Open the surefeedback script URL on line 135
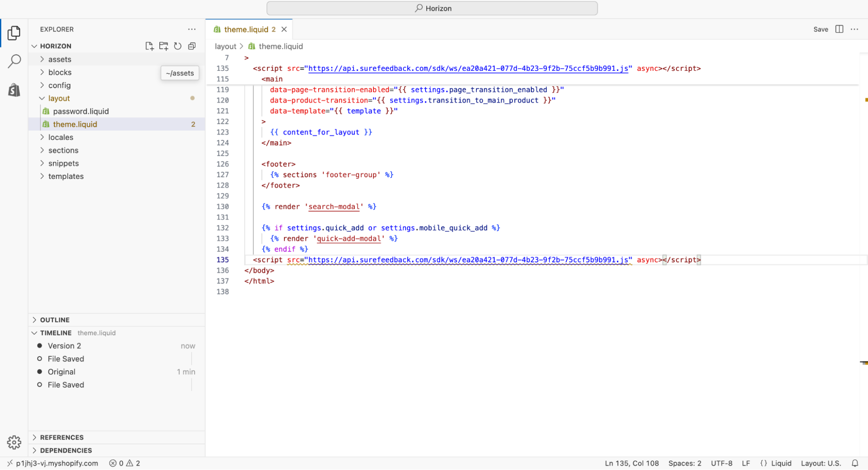 pos(468,260)
